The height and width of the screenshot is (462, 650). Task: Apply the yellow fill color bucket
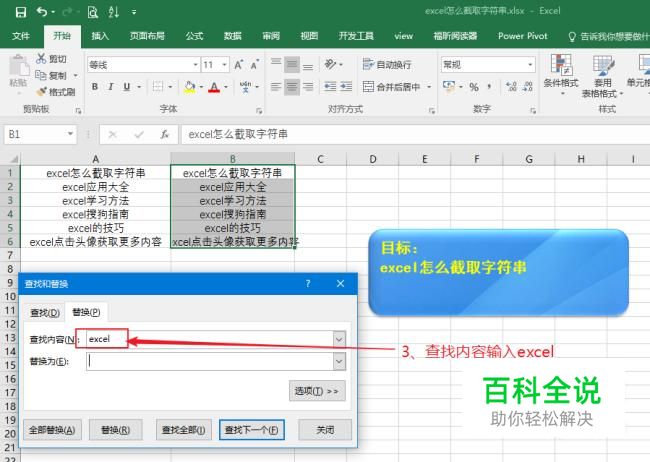190,87
